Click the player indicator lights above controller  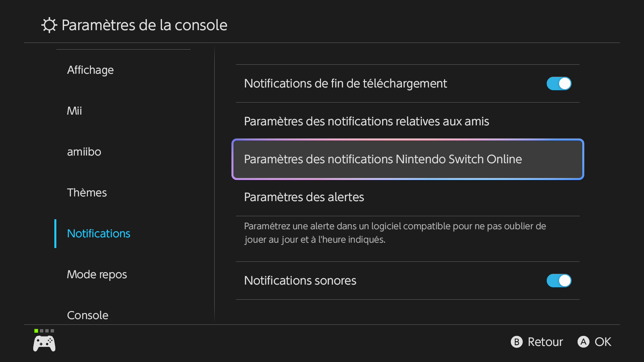(x=44, y=331)
